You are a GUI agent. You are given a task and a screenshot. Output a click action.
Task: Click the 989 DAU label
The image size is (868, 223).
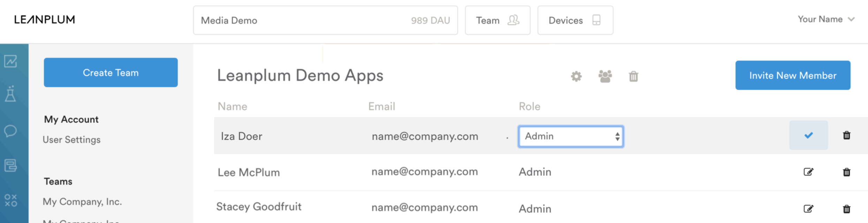(x=431, y=21)
